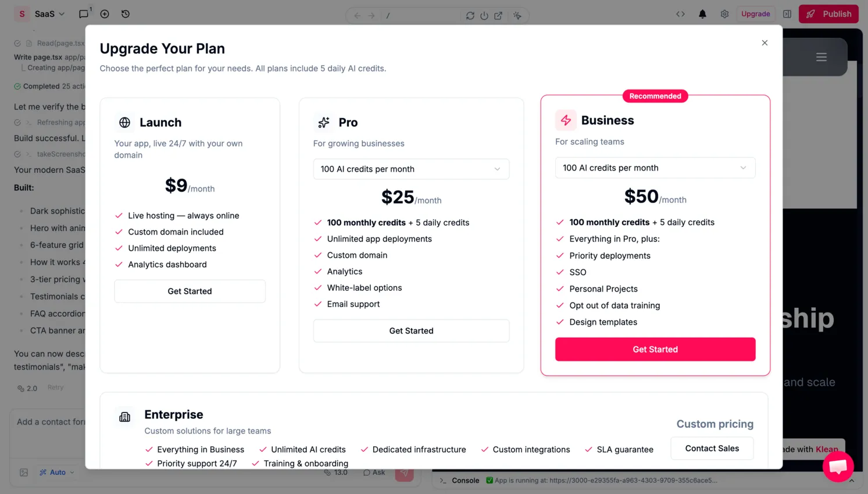
Task: Open the Business plan credits dropdown
Action: point(655,168)
